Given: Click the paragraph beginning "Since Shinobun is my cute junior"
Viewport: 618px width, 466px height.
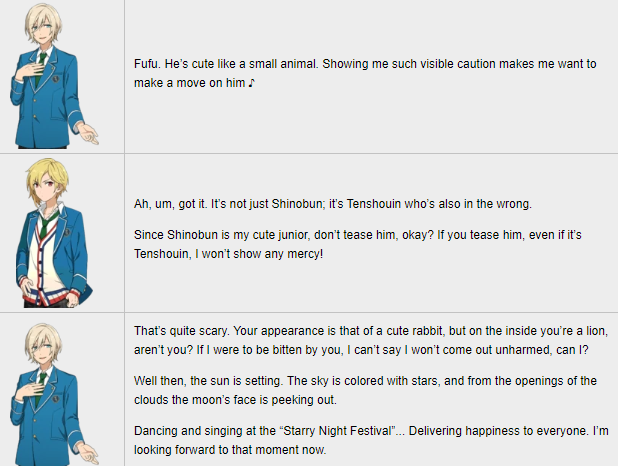Looking at the screenshot, I should (357, 244).
